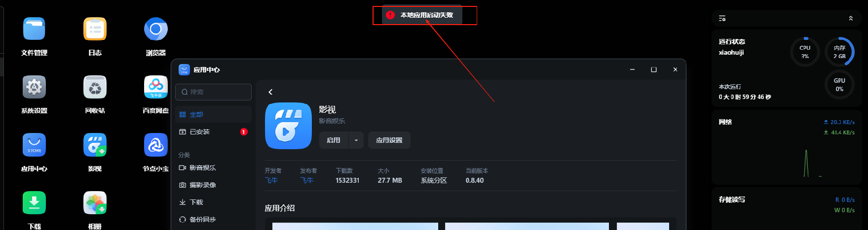Click the 搜索 search field
This screenshot has height=230, width=868.
point(213,92)
